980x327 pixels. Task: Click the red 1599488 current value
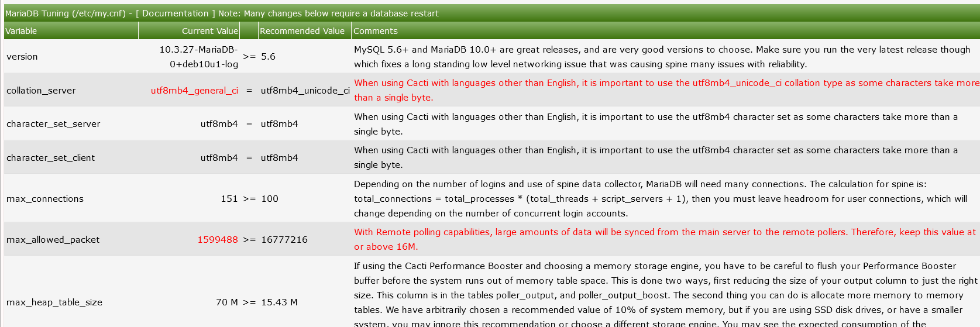coord(218,240)
